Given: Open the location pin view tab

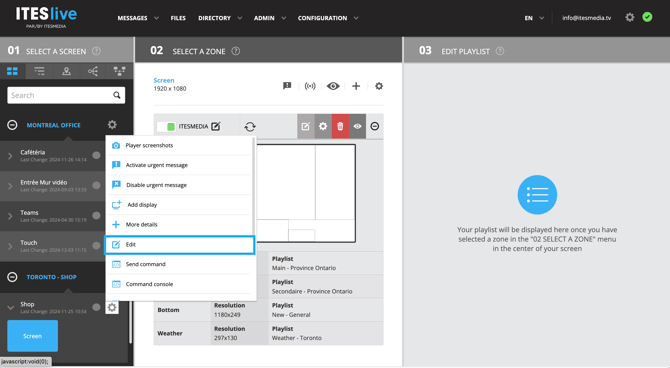Looking at the screenshot, I should pos(66,71).
